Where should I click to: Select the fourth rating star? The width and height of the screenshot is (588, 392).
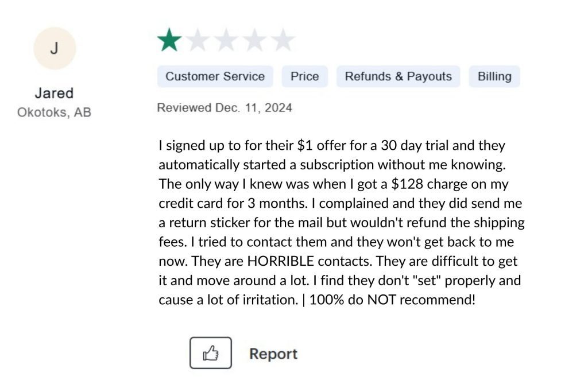254,40
